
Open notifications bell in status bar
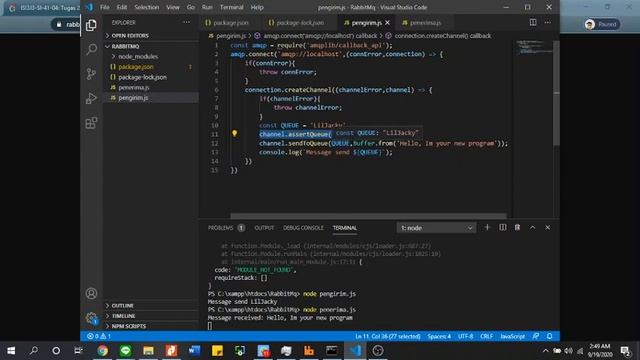point(550,336)
